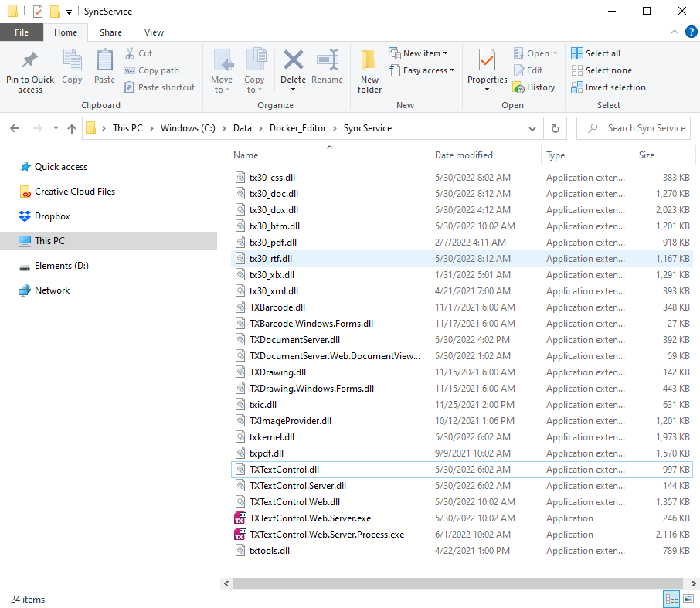Sort by Name column header
700x608 pixels.
(x=246, y=155)
